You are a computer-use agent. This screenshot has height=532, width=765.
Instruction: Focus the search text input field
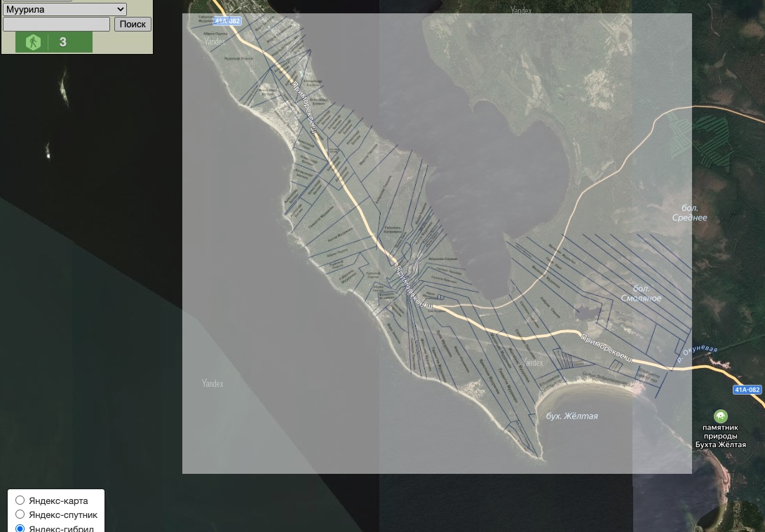pyautogui.click(x=56, y=24)
